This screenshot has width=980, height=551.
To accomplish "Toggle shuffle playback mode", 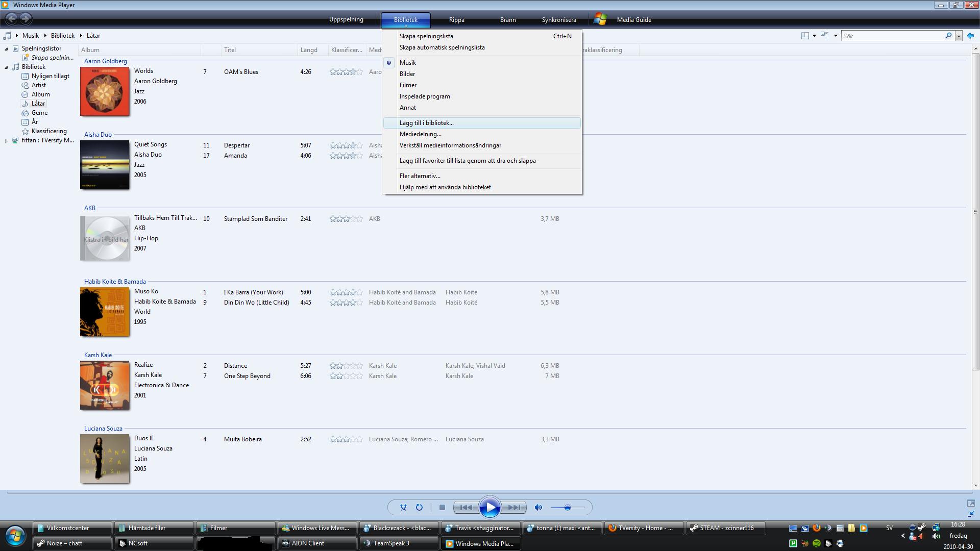I will (403, 507).
